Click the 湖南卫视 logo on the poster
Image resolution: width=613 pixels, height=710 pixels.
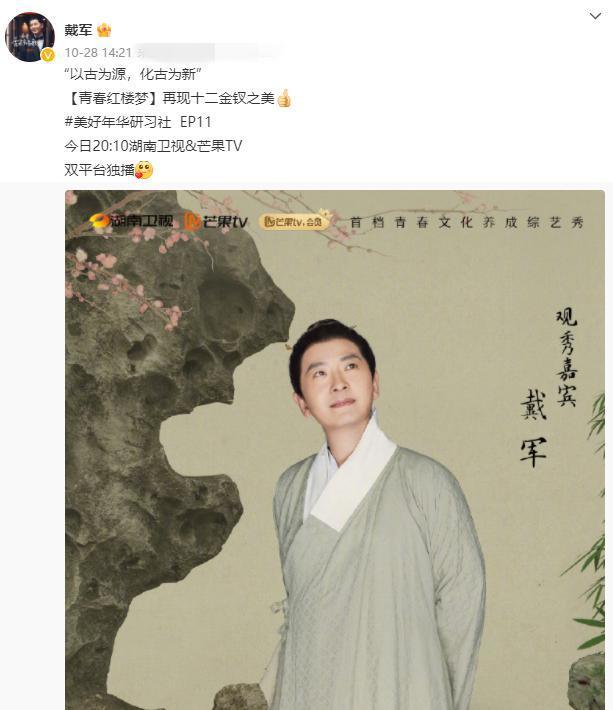click(x=131, y=221)
